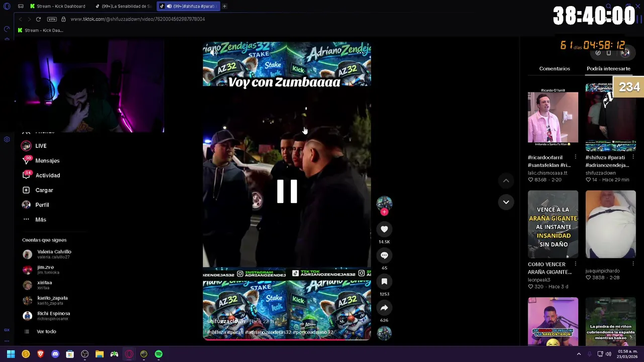Image resolution: width=644 pixels, height=362 pixels.
Task: Switch to La Sensibilidad de browser tab
Action: pos(123,6)
